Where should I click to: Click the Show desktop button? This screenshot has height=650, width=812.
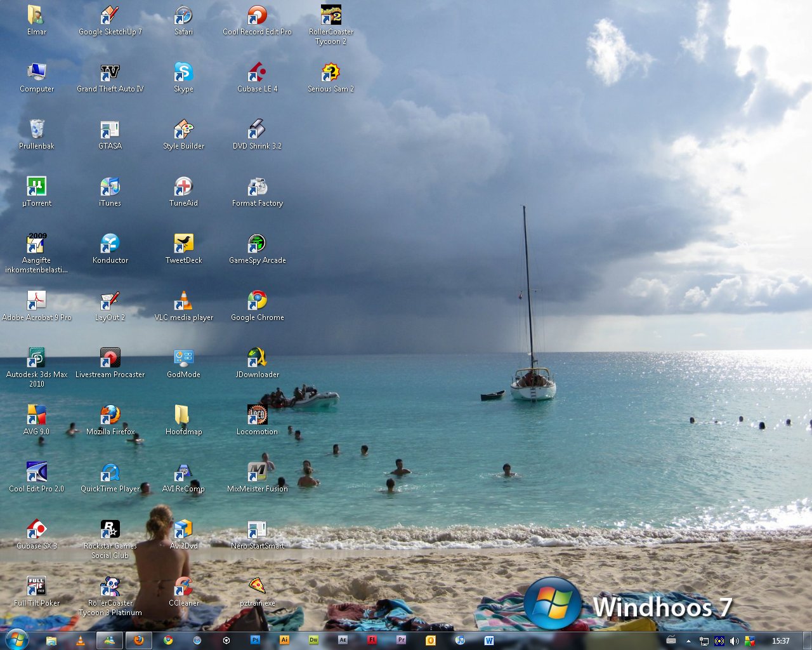click(807, 640)
